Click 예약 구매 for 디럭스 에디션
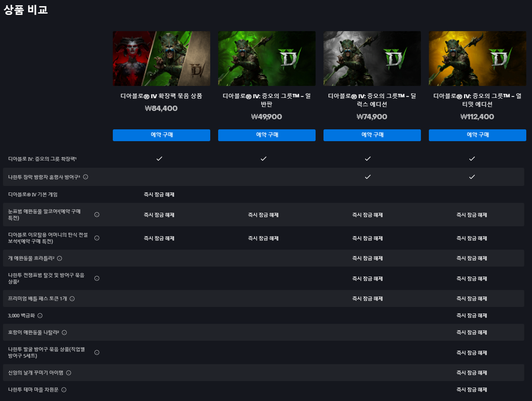Image resolution: width=532 pixels, height=401 pixels. 372,135
